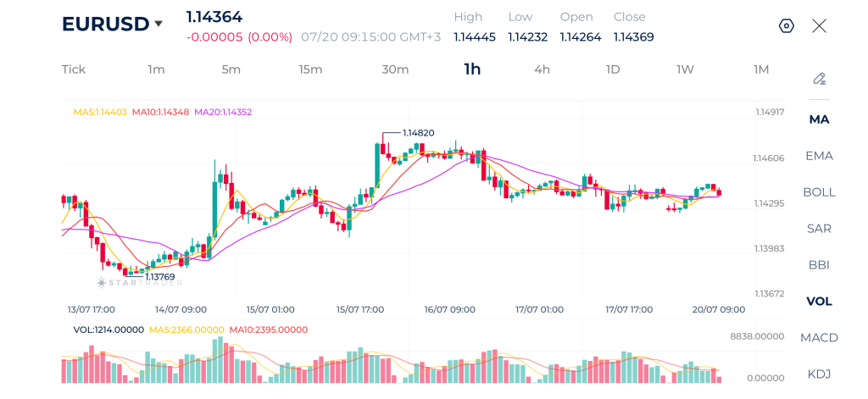Image resolution: width=868 pixels, height=399 pixels.
Task: Select the 1W timeframe
Action: tap(685, 69)
